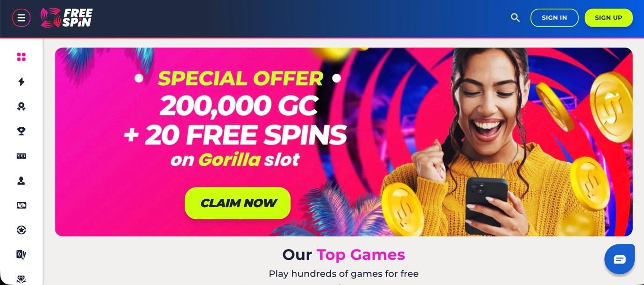Open the award ribbon category

click(x=21, y=106)
